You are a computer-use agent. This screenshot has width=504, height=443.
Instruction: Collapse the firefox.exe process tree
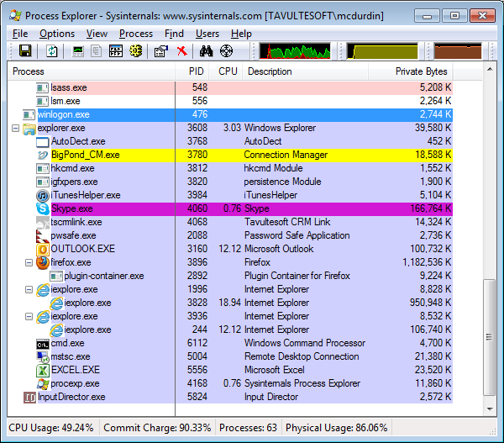(29, 262)
